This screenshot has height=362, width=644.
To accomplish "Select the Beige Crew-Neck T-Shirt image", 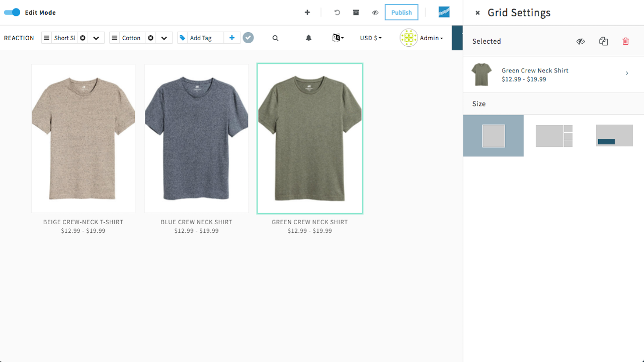I will coord(84,138).
